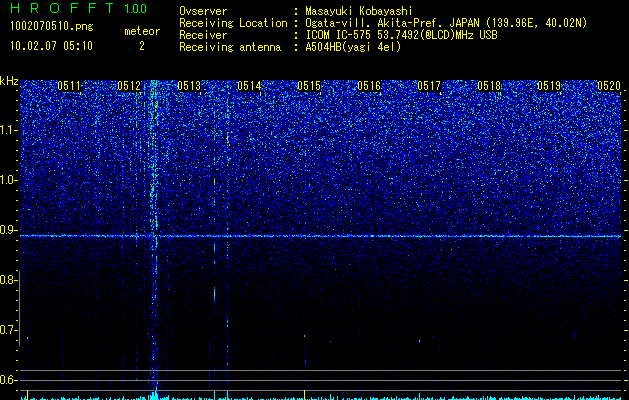Click the 0.9 kHz axis label
The width and height of the screenshot is (629, 400).
pyautogui.click(x=9, y=230)
